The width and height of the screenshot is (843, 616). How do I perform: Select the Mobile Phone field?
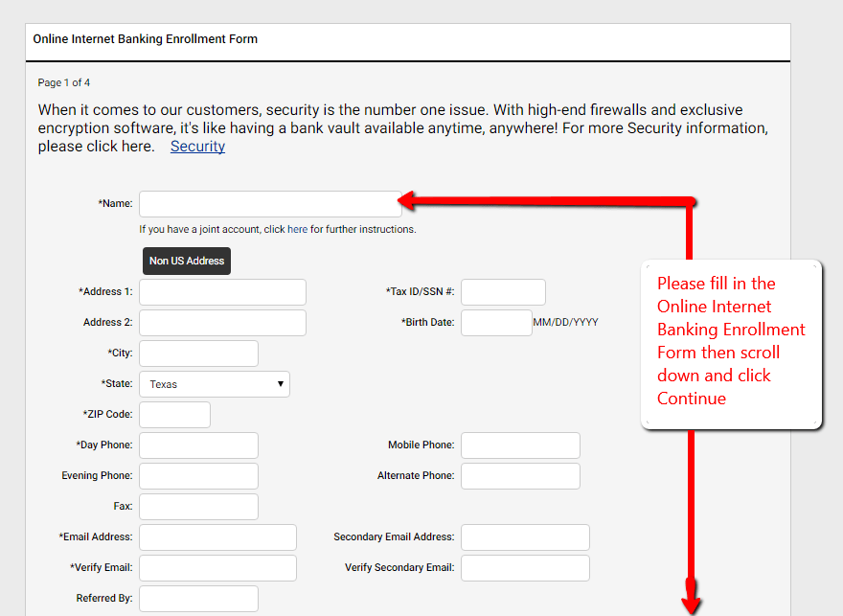coord(519,445)
